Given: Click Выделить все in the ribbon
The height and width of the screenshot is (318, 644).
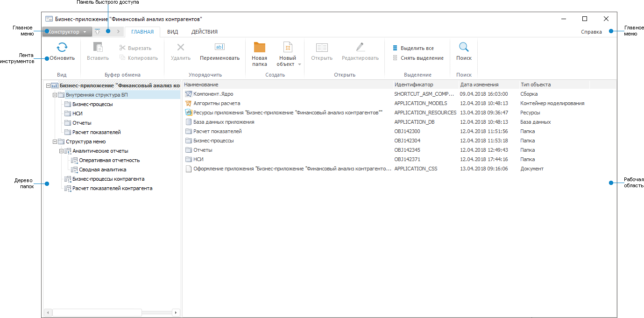Looking at the screenshot, I should tap(413, 48).
